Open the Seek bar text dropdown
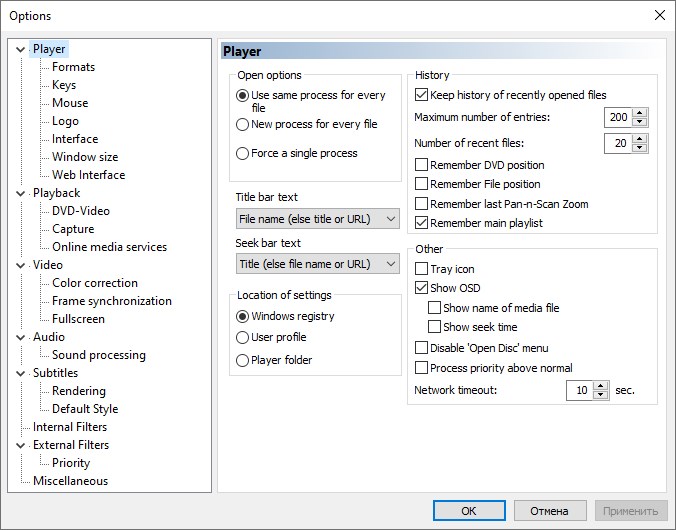Viewport: 676px width, 530px height. (317, 264)
